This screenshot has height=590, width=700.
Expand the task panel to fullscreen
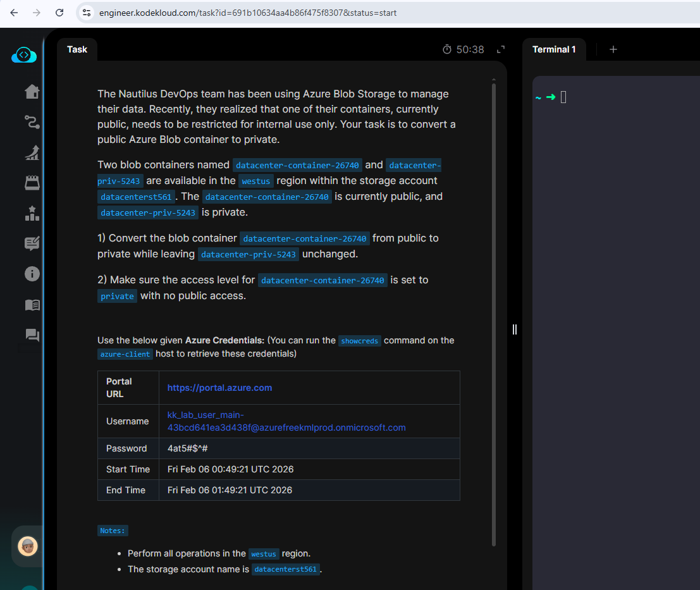tap(501, 49)
